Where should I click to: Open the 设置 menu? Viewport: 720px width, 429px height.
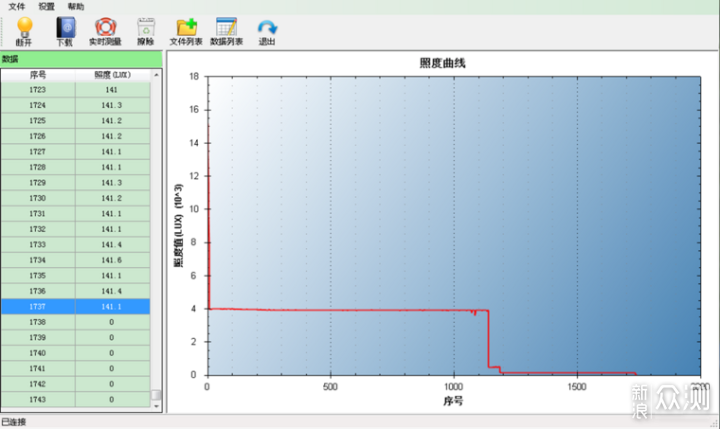tap(46, 6)
